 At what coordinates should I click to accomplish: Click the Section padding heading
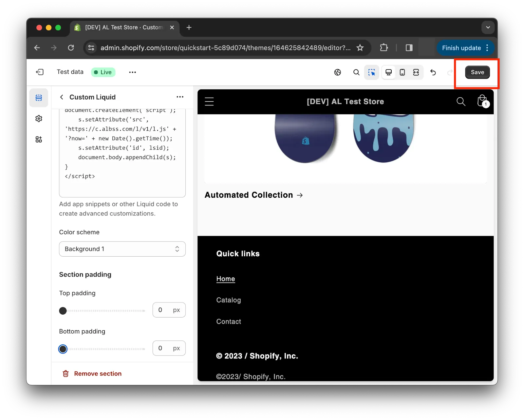click(85, 275)
